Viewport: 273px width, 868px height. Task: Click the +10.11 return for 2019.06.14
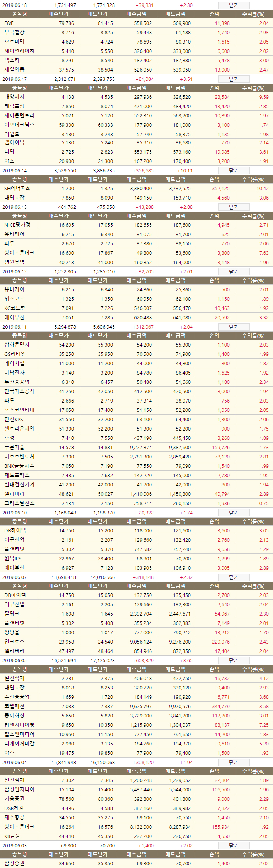pyautogui.click(x=185, y=171)
